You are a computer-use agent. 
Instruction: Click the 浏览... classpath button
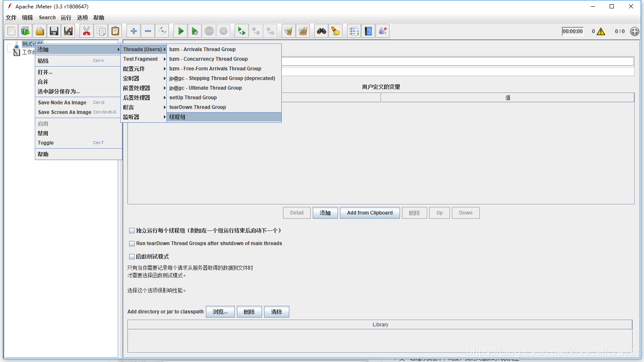[220, 312]
